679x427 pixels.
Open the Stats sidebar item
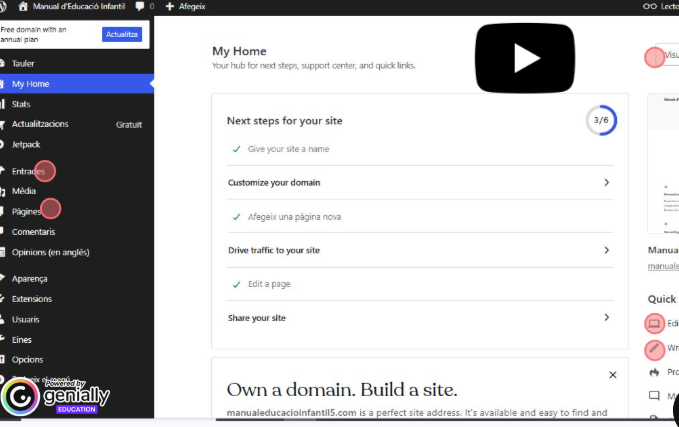(21, 104)
